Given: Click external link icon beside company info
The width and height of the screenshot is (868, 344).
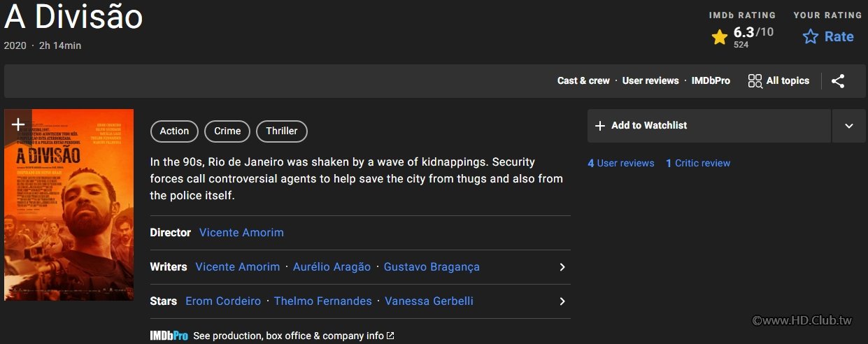Looking at the screenshot, I should [x=390, y=336].
